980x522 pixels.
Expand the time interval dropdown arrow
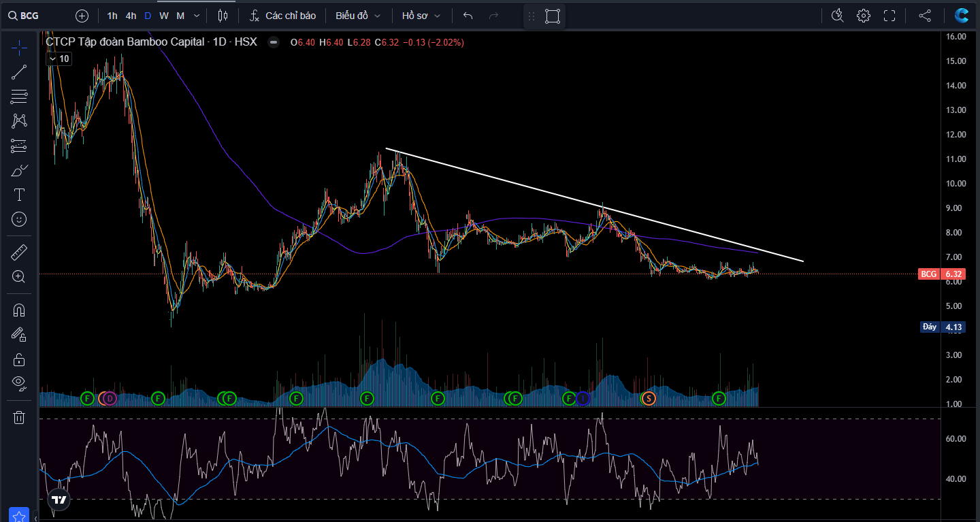click(x=197, y=16)
